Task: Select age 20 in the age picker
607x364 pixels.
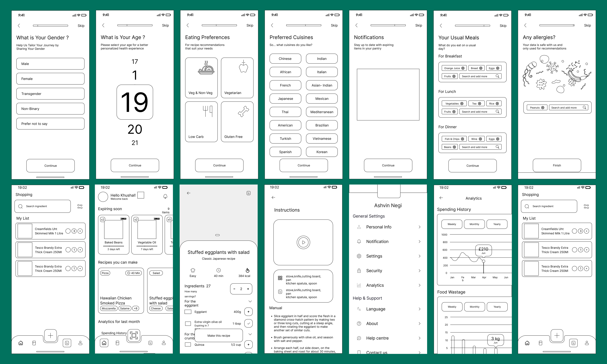Action: click(x=135, y=129)
